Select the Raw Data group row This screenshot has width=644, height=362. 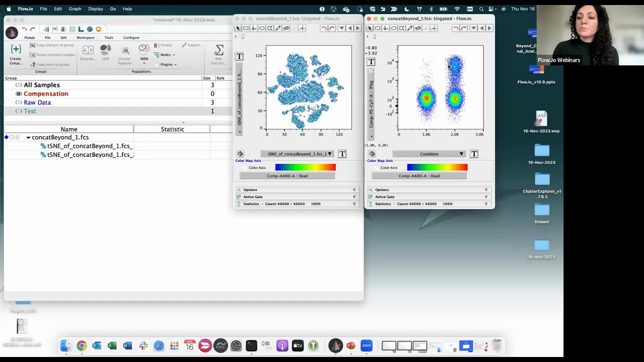pos(118,103)
